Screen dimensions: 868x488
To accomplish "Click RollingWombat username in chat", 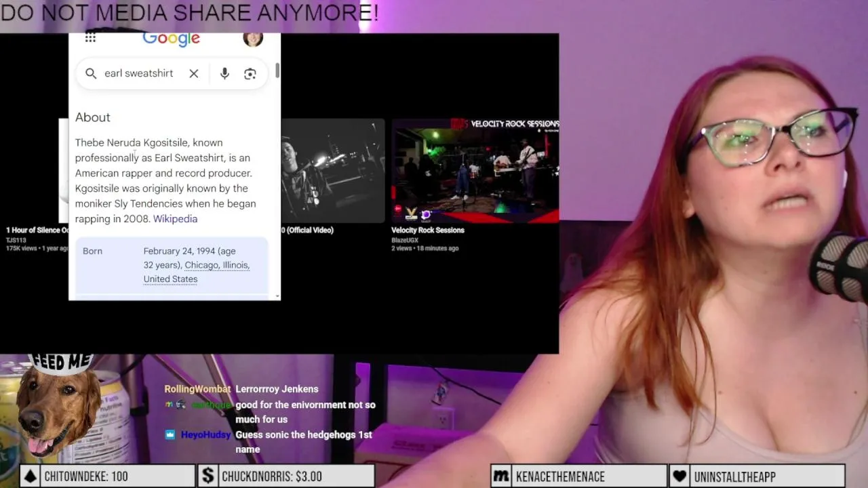I will (197, 389).
